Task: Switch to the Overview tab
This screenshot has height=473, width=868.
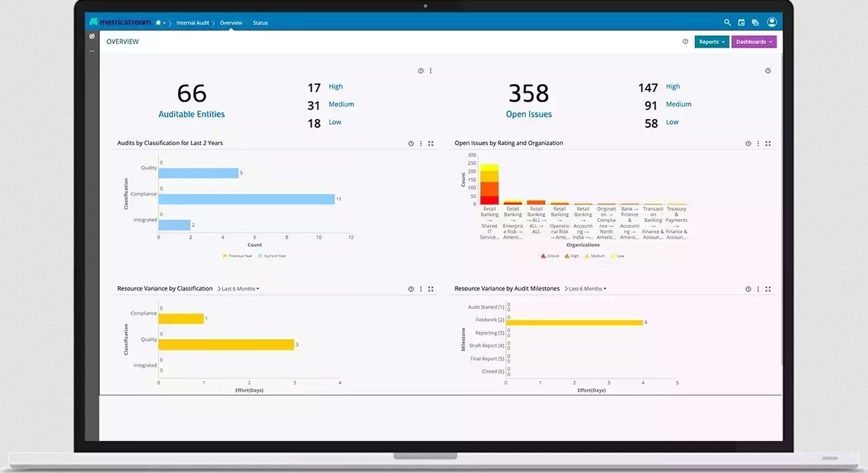Action: [231, 23]
